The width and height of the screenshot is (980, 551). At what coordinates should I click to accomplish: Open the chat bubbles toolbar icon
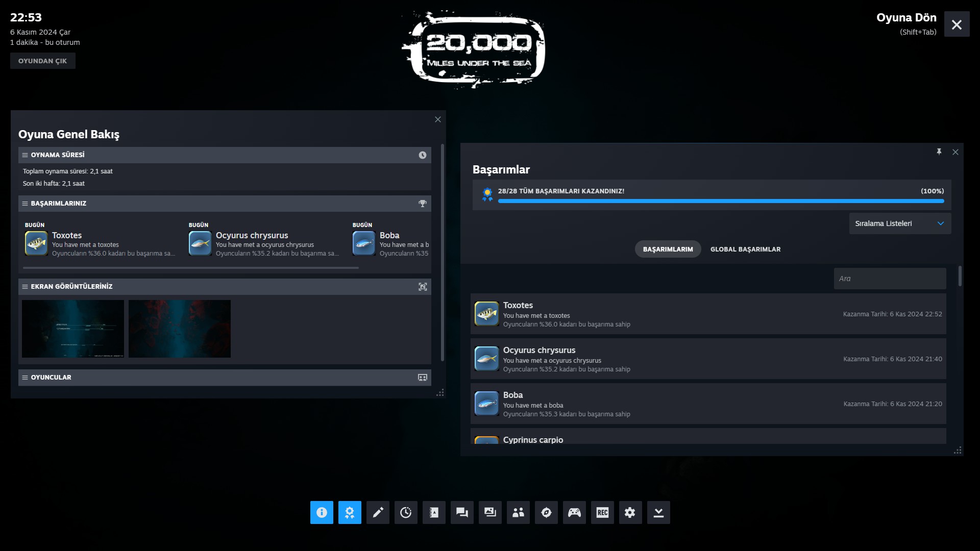coord(462,512)
